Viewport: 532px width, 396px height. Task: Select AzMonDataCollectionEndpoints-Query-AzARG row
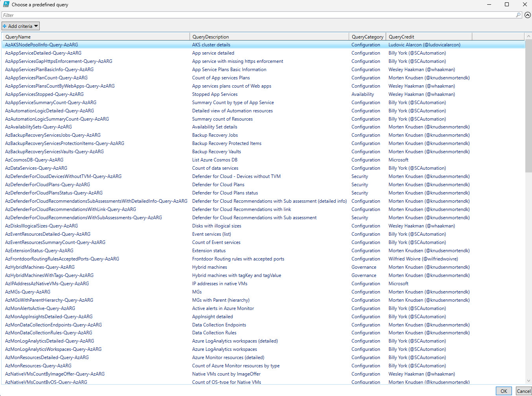263,325
